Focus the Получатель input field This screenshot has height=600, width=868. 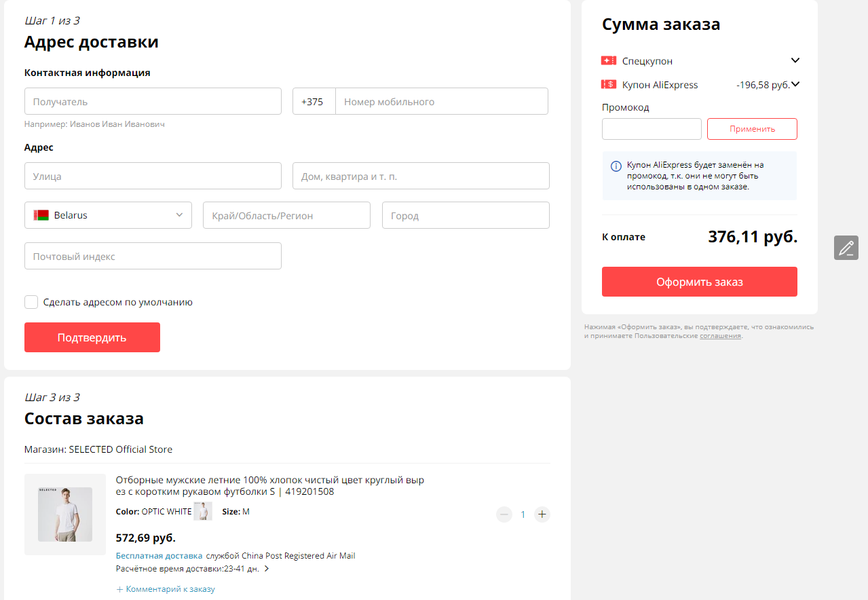[153, 101]
